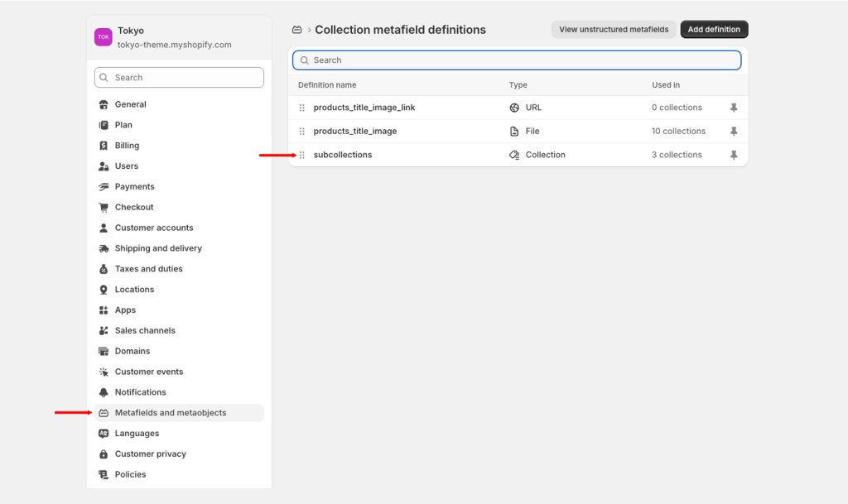The image size is (848, 504).
Task: Open the General settings page
Action: pyautogui.click(x=179, y=104)
